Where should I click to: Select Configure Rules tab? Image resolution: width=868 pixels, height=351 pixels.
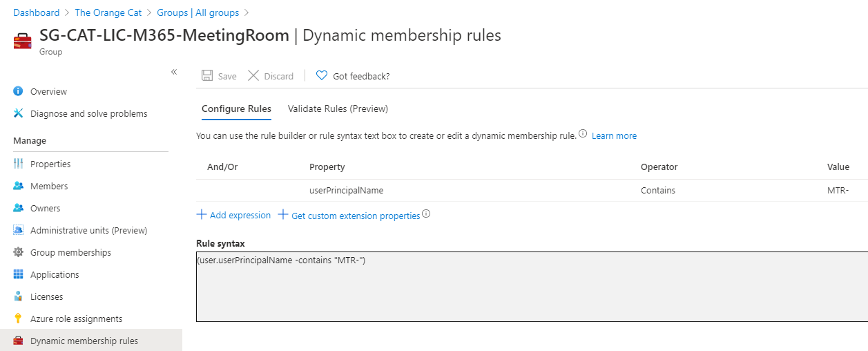click(x=236, y=108)
